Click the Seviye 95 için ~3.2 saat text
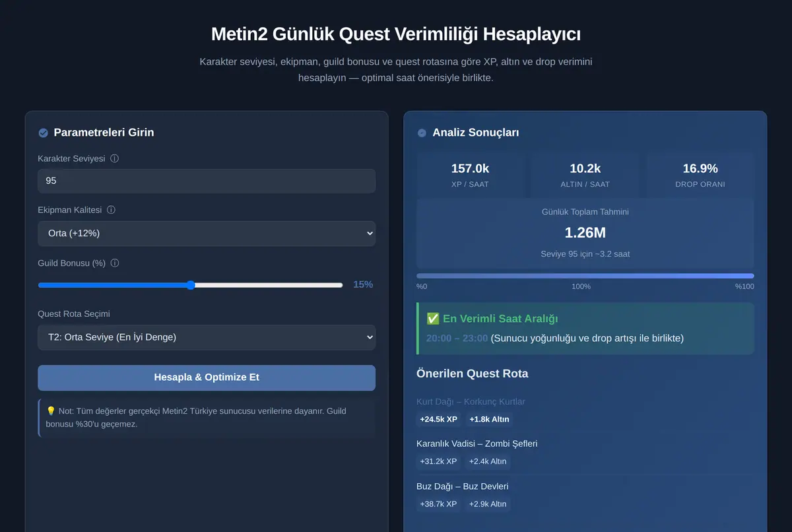Viewport: 792px width, 532px height. pyautogui.click(x=585, y=253)
